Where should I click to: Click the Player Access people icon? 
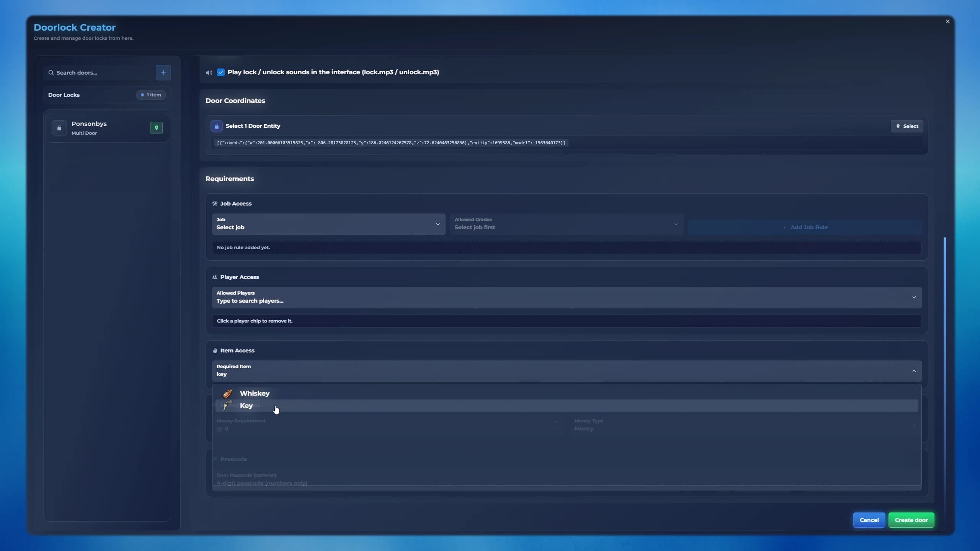coord(215,277)
